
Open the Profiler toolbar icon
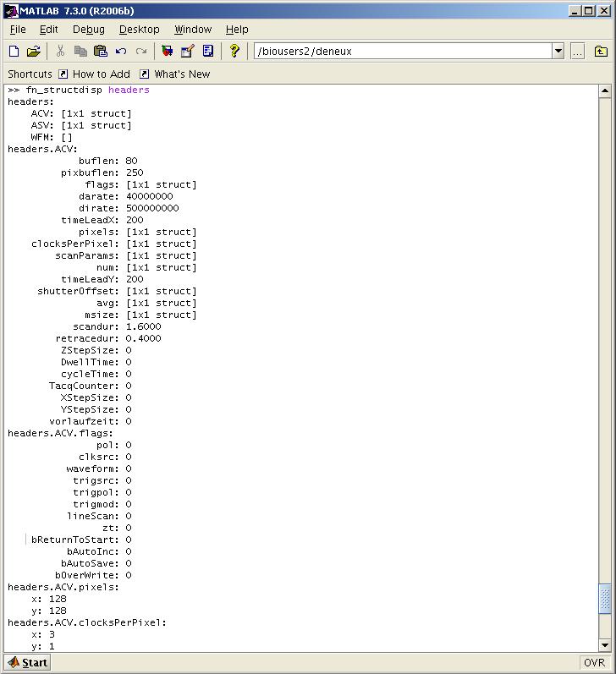click(208, 51)
